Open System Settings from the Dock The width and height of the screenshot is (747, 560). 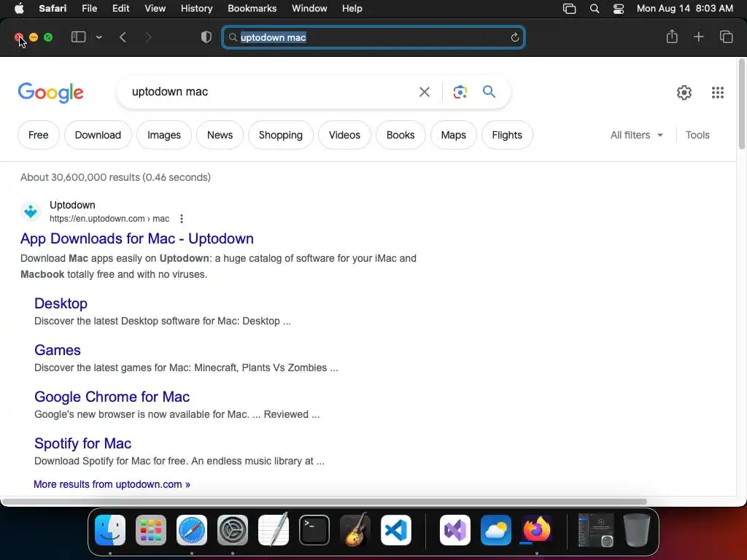(233, 530)
